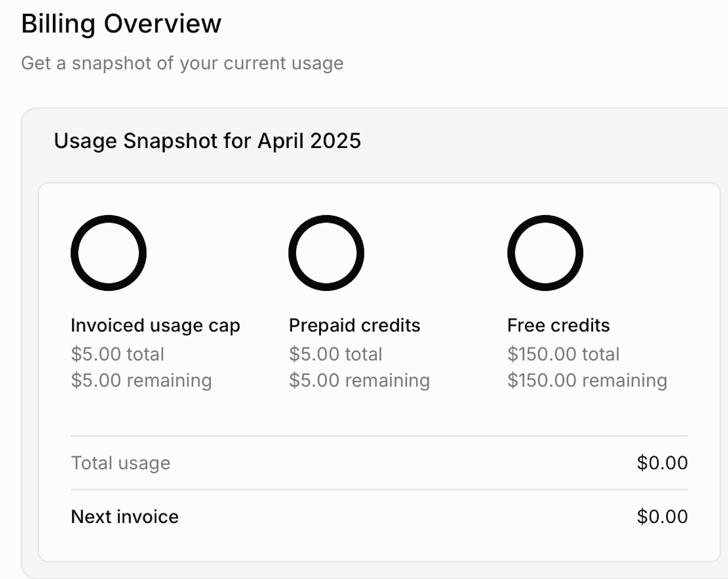Click $150.00 remaining under Free credits

[x=587, y=380]
